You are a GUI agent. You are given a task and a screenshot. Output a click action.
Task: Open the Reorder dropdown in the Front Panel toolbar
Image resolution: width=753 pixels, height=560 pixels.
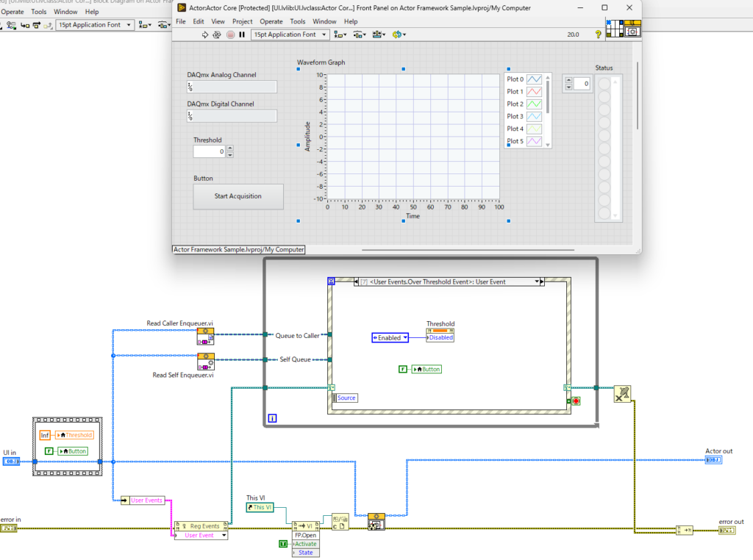[x=399, y=35]
